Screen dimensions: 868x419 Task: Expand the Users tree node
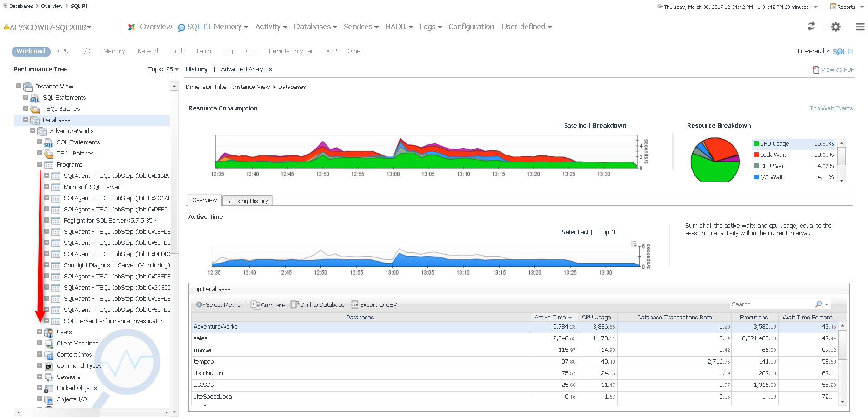pos(40,332)
